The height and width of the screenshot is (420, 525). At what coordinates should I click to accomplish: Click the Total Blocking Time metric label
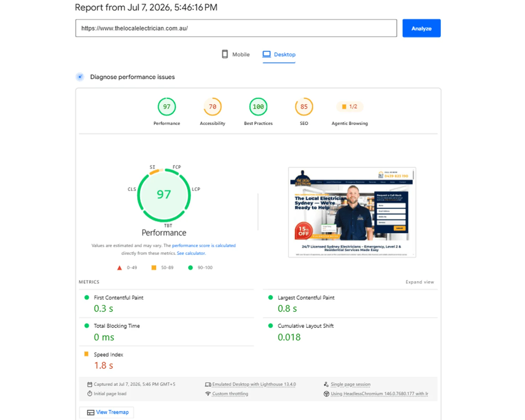click(x=117, y=326)
